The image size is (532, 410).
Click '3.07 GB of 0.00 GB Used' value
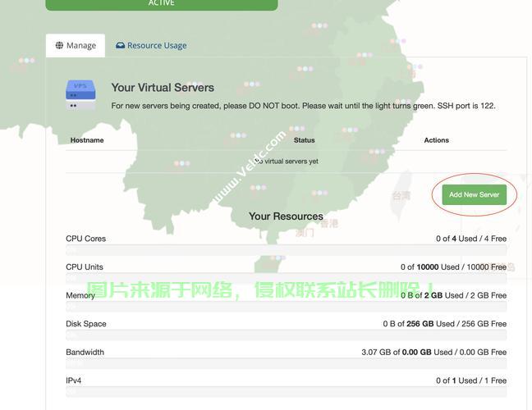coord(407,353)
